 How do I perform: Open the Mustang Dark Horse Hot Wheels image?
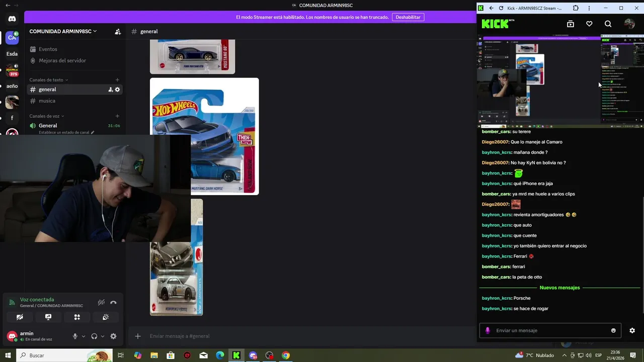point(204,136)
